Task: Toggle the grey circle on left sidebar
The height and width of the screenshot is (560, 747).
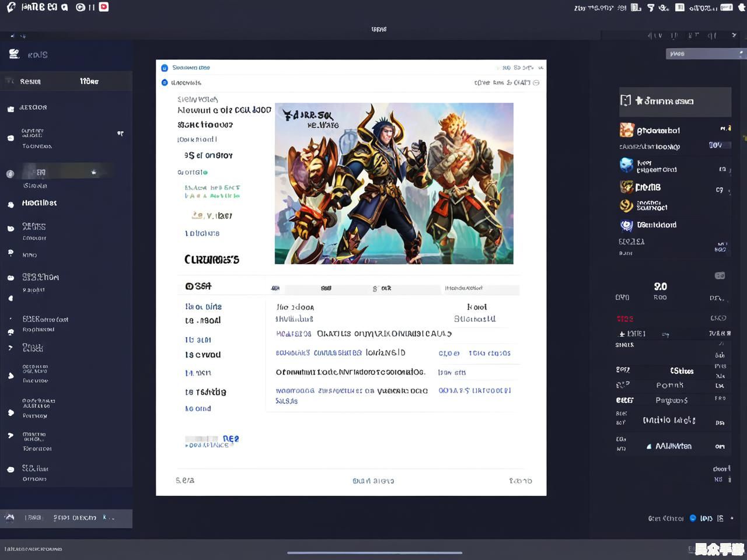Action: pos(10,174)
